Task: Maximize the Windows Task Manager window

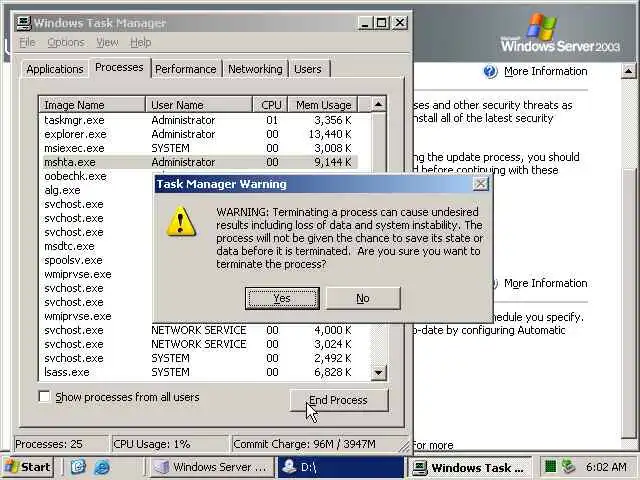Action: pyautogui.click(x=382, y=23)
